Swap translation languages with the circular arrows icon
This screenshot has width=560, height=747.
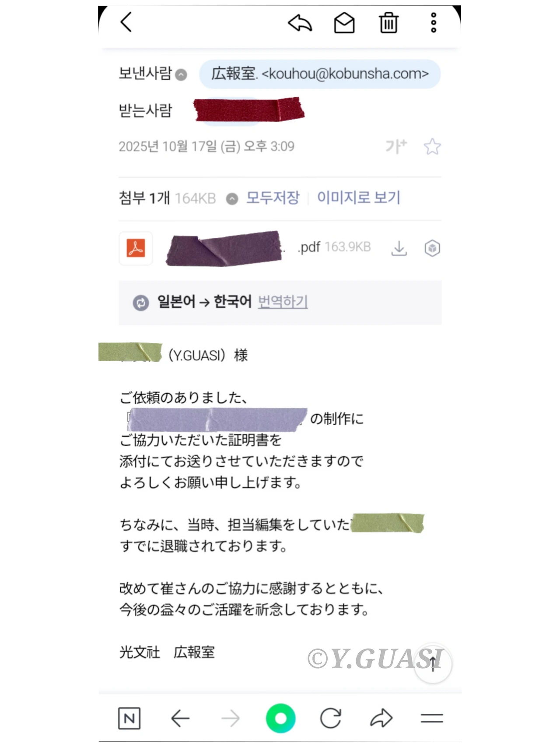click(141, 303)
